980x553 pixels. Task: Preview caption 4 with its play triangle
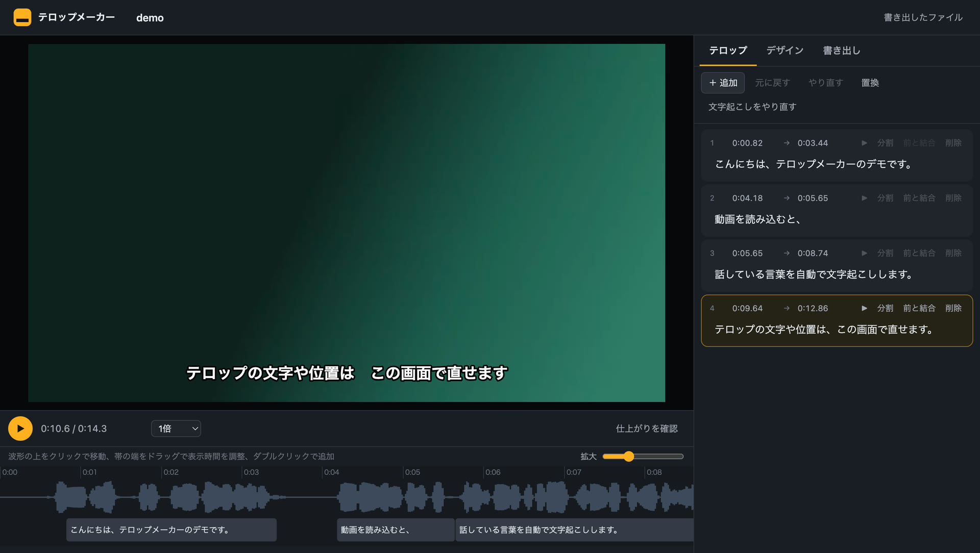point(864,308)
